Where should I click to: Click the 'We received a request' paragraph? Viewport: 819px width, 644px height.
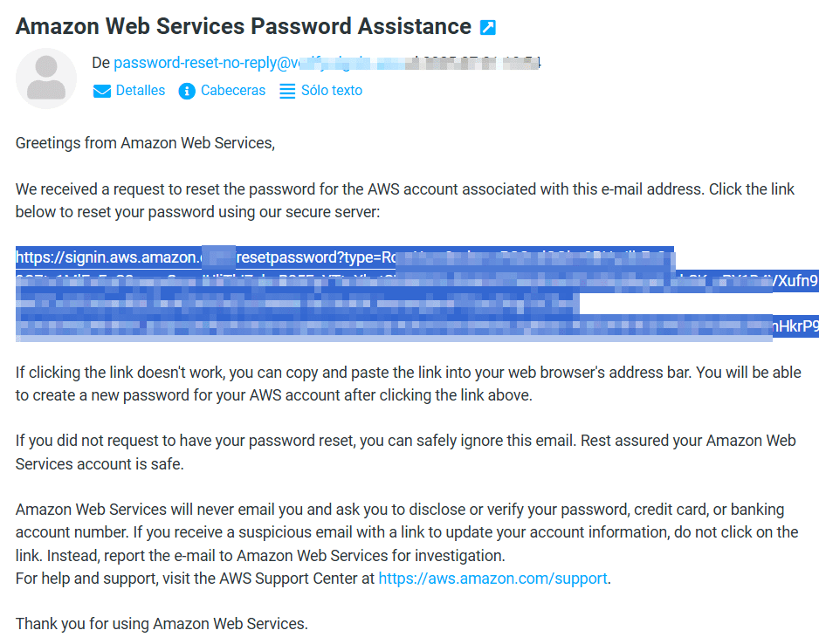(x=405, y=201)
